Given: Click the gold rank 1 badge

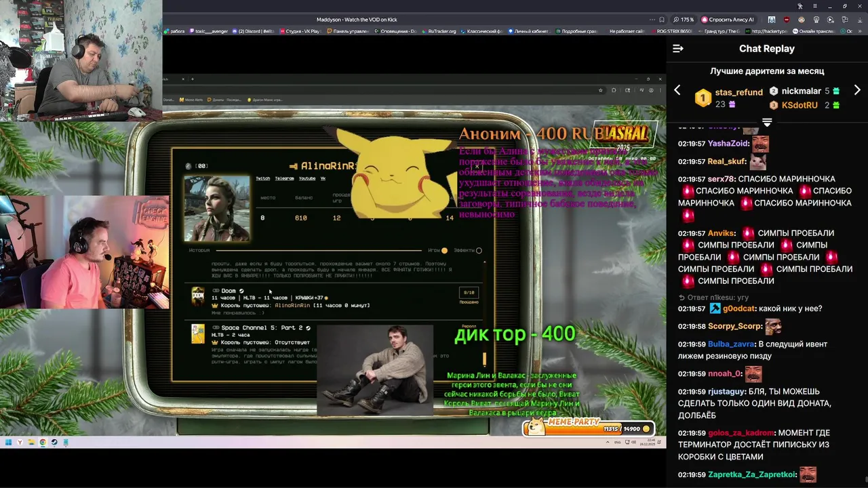Looking at the screenshot, I should pos(703,98).
